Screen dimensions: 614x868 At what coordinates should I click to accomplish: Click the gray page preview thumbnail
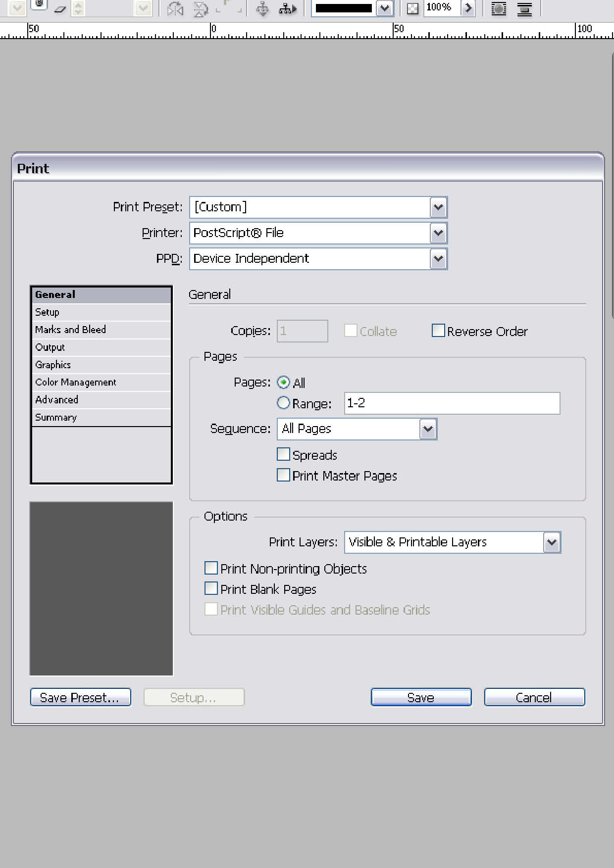[x=102, y=589]
